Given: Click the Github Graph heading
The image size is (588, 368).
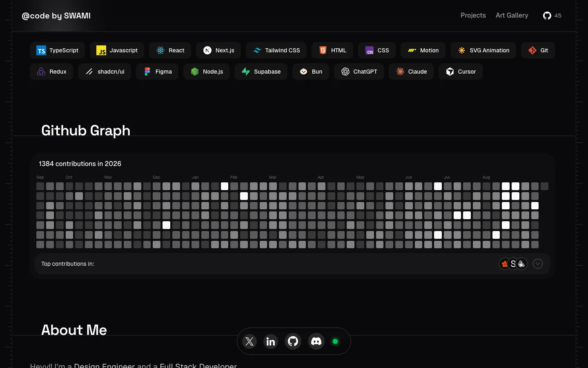Looking at the screenshot, I should [86, 130].
